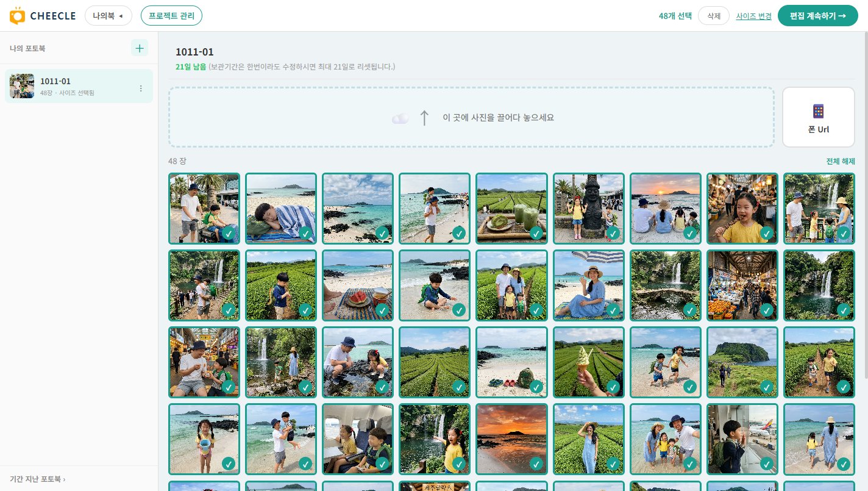Select the fruit market stall thumbnail
The image size is (868, 491).
[x=742, y=285]
